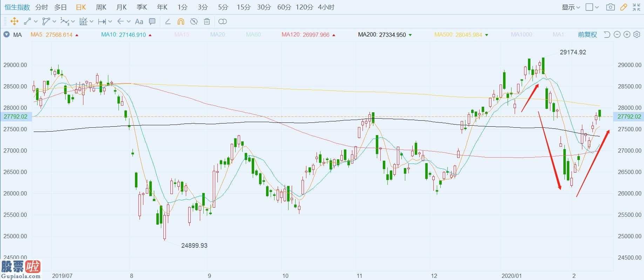This screenshot has width=644, height=280.
Task: Open wave tool dropdown arrow
Action: point(73,21)
